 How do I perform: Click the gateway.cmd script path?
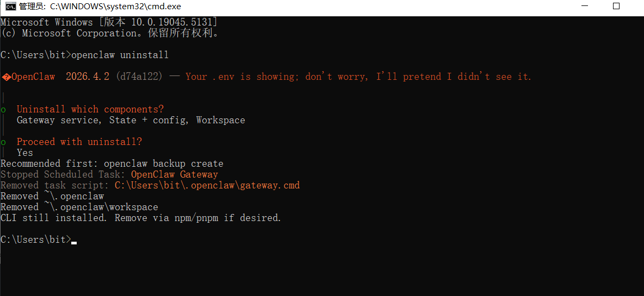pos(207,185)
